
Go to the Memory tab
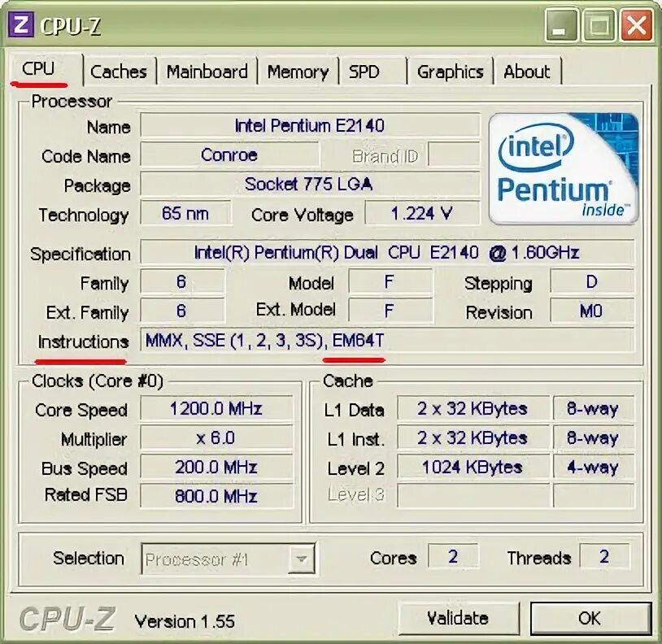pos(298,72)
